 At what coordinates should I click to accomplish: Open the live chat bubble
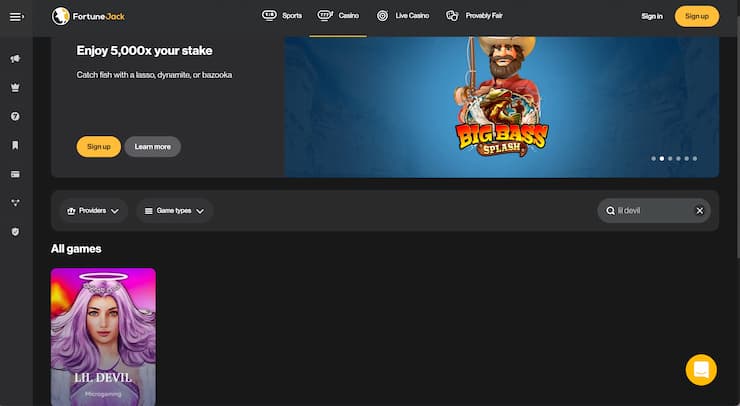click(701, 370)
